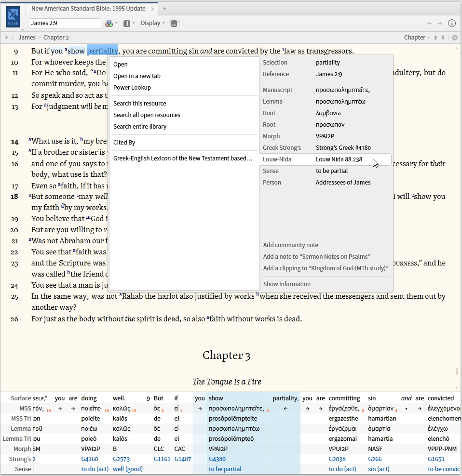Click the James 2:9 reference box

(65, 23)
